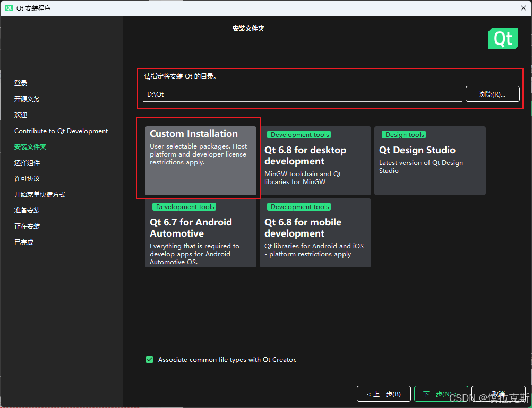The height and width of the screenshot is (408, 532).
Task: Click Development tools tag on mobile card
Action: 299,207
